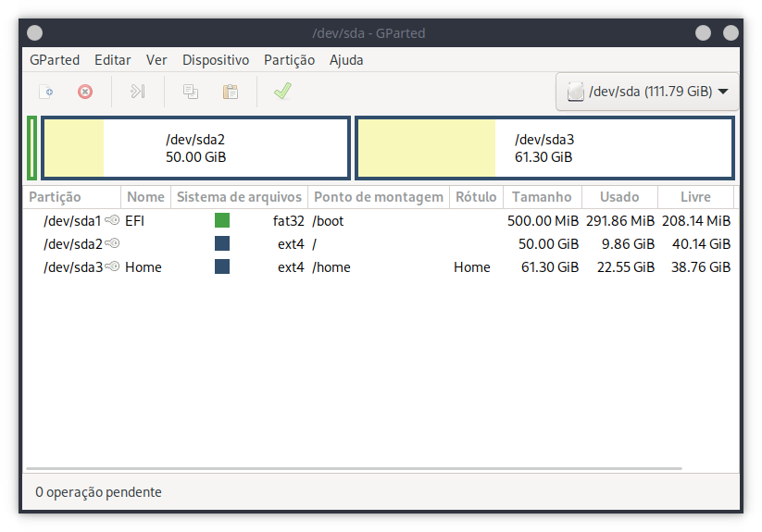Viewport: 762px width, 532px height.
Task: Select the /dev/sda2 block in disk map
Action: pyautogui.click(x=195, y=148)
